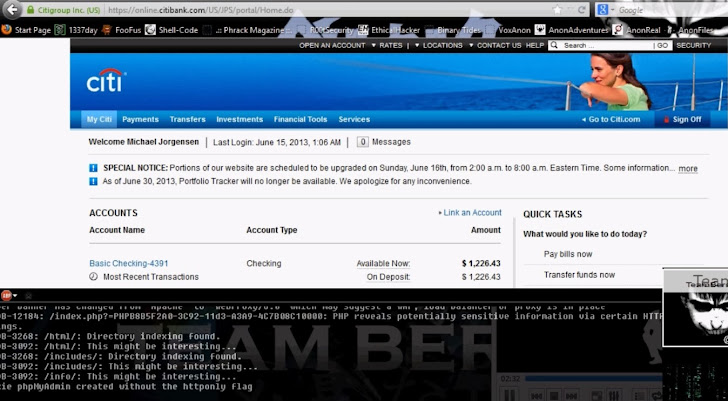Open Most Recent Transactions
The width and height of the screenshot is (728, 401).
151,277
